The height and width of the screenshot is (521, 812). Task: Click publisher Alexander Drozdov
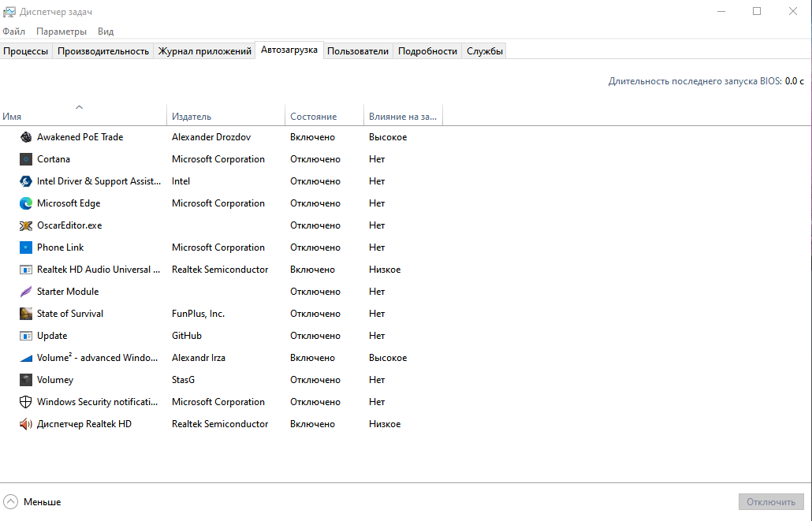(211, 137)
